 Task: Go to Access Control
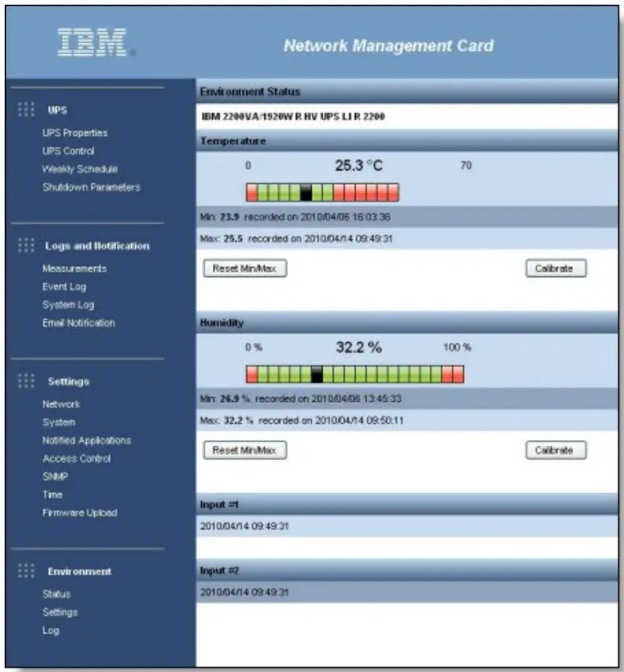point(77,458)
